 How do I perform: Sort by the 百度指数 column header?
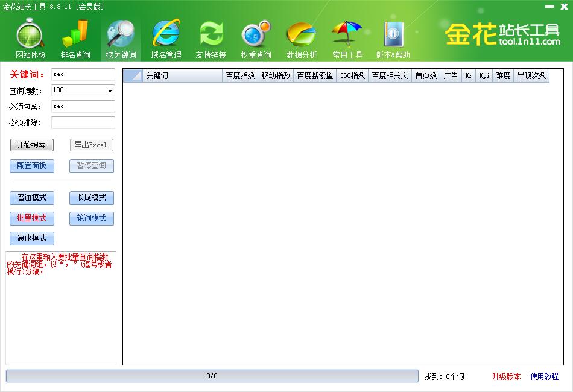240,75
